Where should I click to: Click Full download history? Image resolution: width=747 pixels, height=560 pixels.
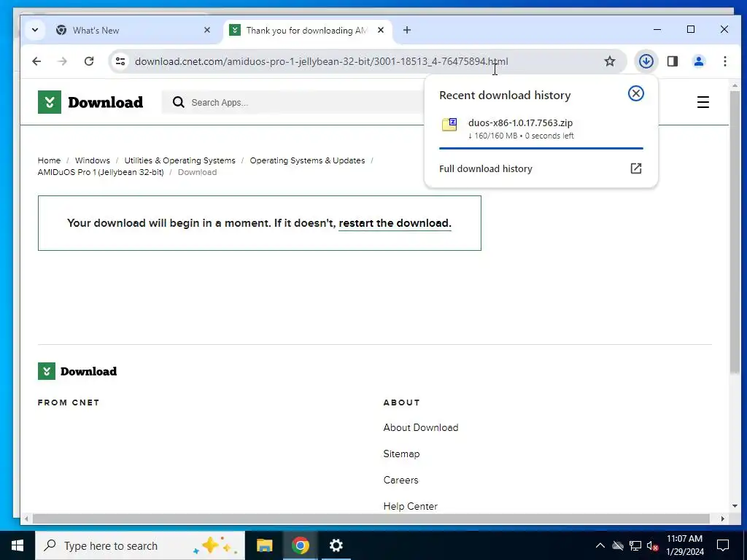pyautogui.click(x=485, y=168)
